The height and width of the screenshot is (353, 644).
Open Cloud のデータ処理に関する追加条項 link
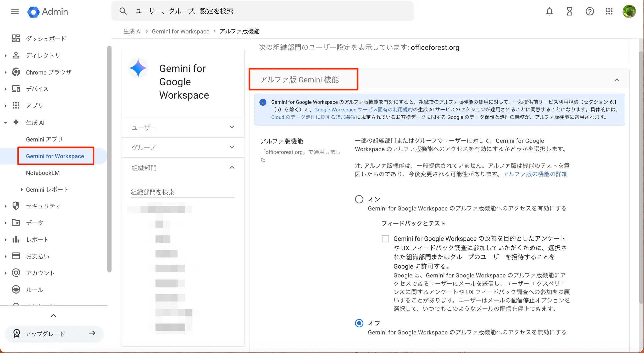313,117
